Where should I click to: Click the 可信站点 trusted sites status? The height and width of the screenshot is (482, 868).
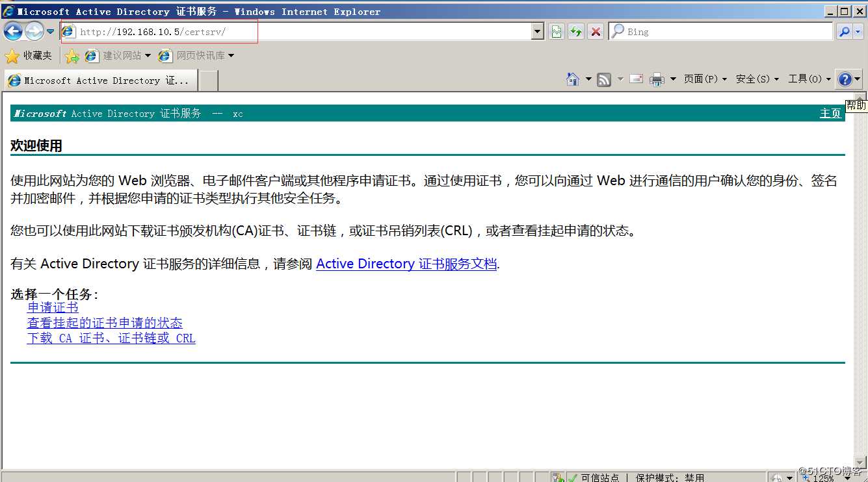tap(600, 477)
